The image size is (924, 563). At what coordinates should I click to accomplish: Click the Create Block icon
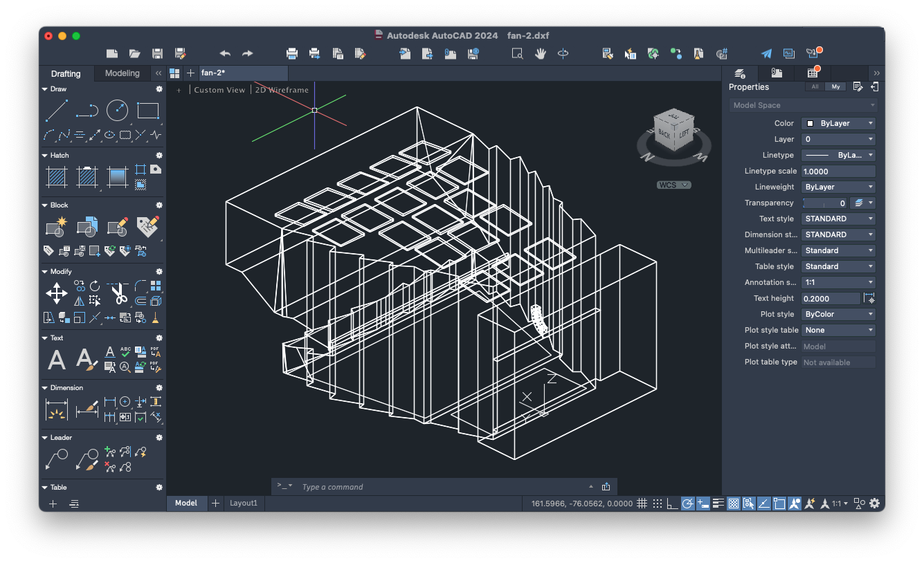coord(57,226)
